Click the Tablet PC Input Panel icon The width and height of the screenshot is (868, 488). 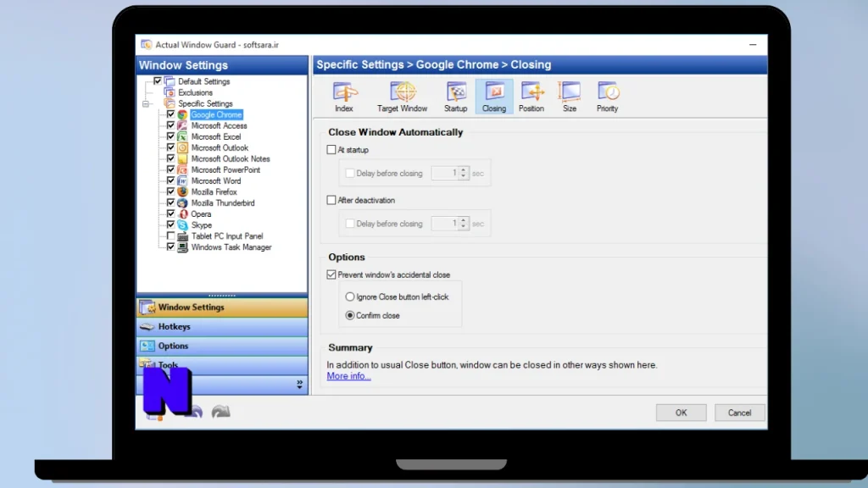coord(182,236)
